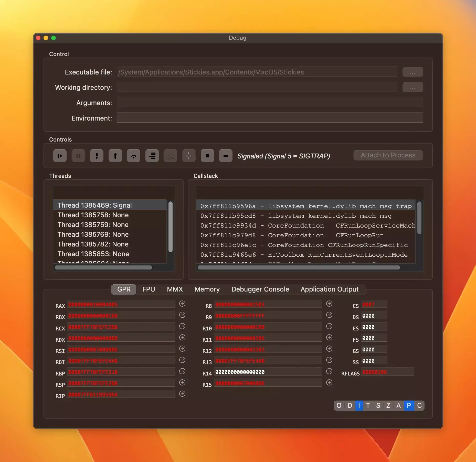Image resolution: width=476 pixels, height=462 pixels.
Task: Toggle the Trap (T) flag
Action: pos(368,406)
